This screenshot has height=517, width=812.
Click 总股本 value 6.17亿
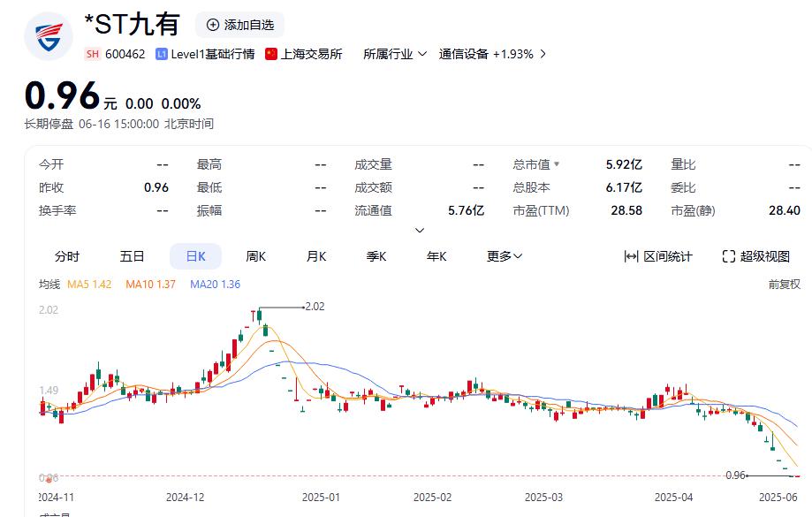coord(624,187)
